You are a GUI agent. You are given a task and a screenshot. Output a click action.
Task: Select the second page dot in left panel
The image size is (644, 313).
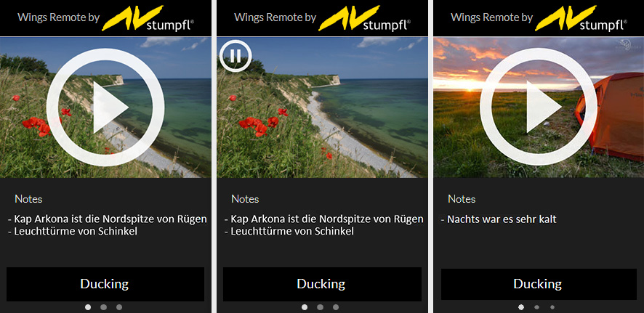pyautogui.click(x=103, y=307)
